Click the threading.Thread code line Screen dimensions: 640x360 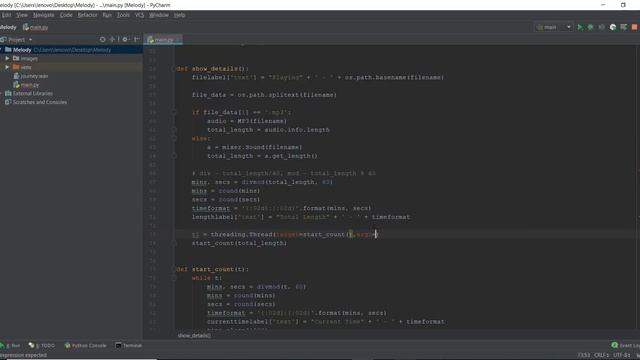tap(285, 234)
